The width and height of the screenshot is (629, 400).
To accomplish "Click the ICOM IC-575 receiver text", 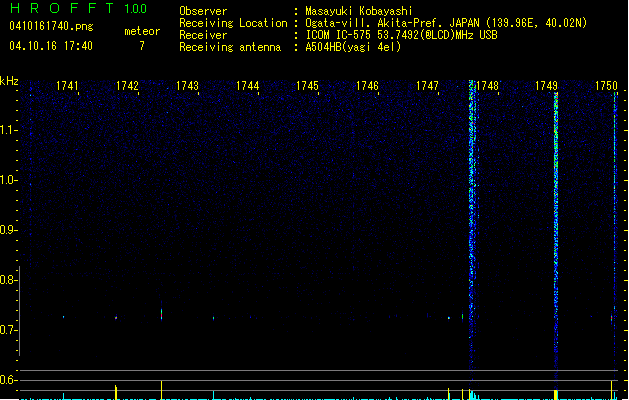I will 401,35.
